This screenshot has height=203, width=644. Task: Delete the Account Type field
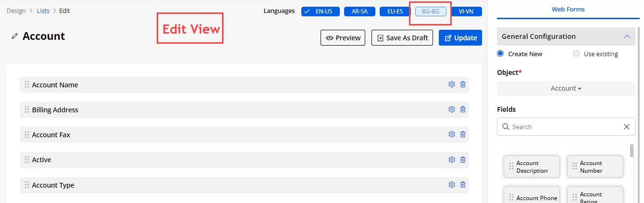(x=463, y=185)
